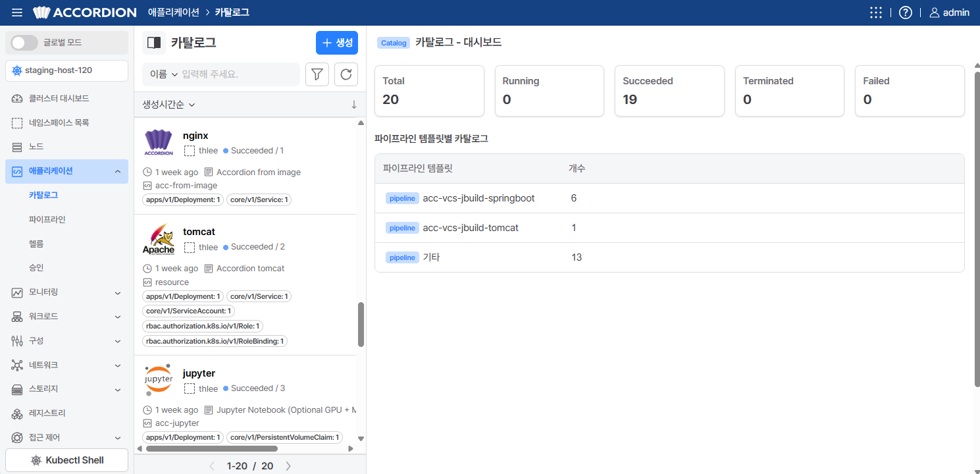Select 파이프라인 submenu item

(47, 219)
